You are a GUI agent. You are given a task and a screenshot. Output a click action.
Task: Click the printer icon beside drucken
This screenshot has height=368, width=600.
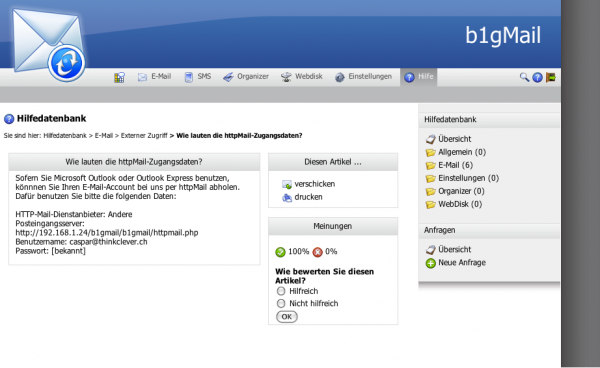287,197
